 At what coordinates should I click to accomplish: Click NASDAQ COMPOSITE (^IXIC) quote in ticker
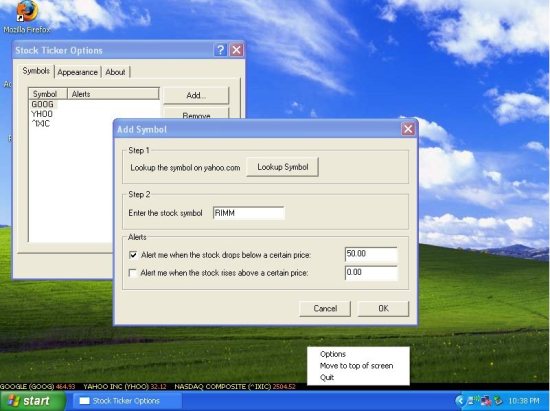pyautogui.click(x=235, y=386)
